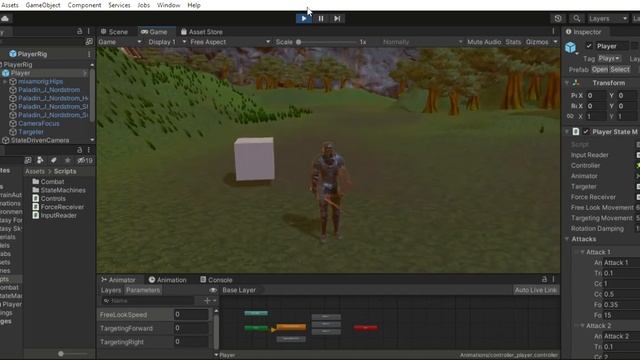Screen dimensions: 640x360
Task: Click the cloud services icon
Action: [5, 18]
